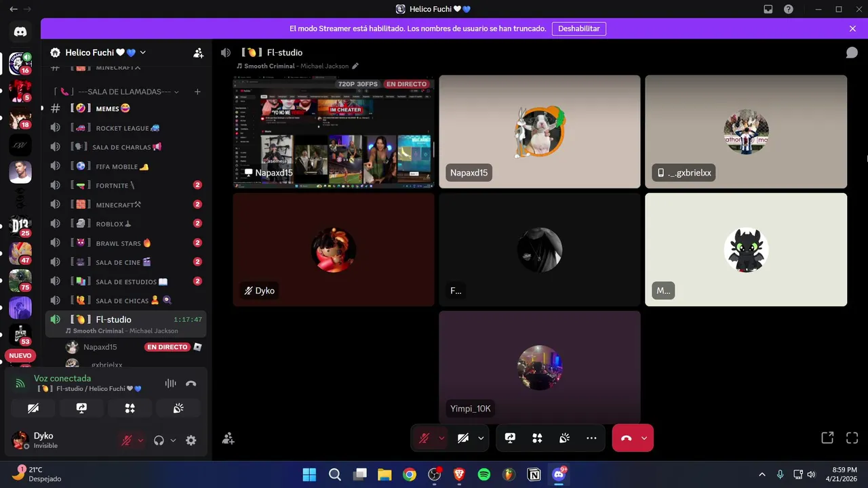Add channel to SALA DE LLAMADAS category

click(x=197, y=91)
